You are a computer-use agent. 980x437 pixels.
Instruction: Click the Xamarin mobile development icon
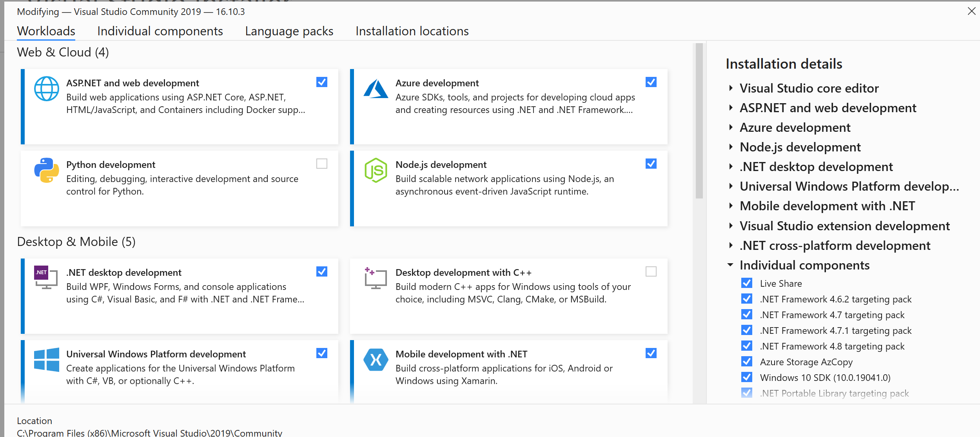(376, 359)
